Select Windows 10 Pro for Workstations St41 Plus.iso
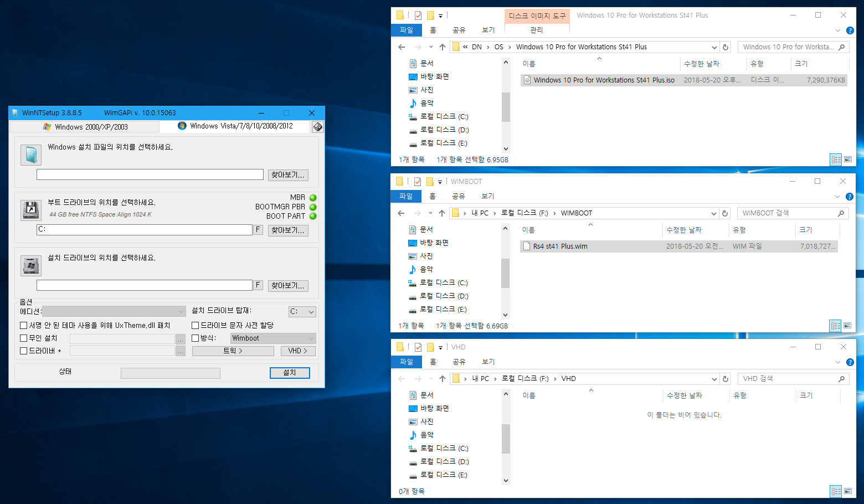 coord(684,80)
